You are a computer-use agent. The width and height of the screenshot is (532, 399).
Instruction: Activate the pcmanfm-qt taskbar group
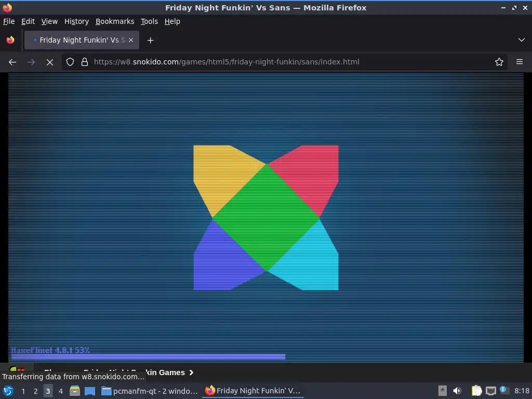tap(150, 391)
